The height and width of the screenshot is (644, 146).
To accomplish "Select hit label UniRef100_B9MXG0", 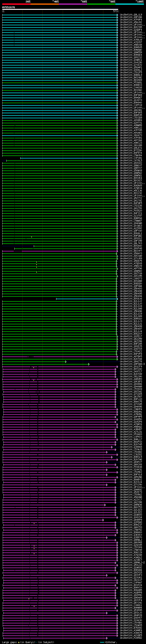I will 131,319.
